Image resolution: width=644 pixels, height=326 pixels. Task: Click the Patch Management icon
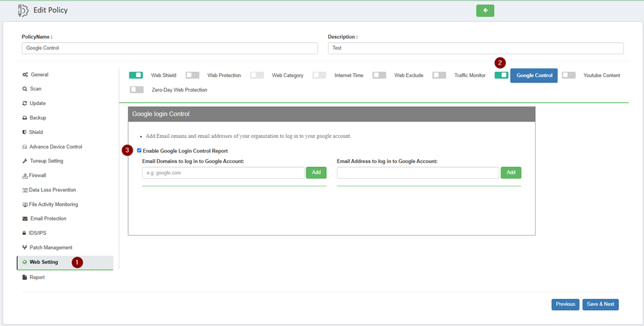click(x=24, y=247)
